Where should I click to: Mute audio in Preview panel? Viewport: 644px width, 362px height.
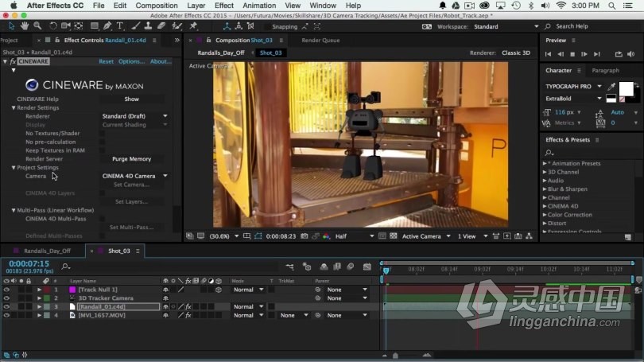tap(631, 54)
